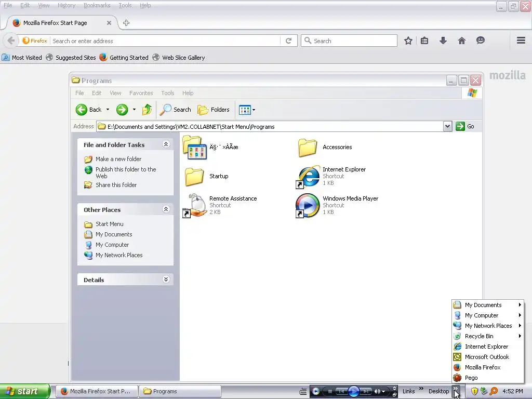The height and width of the screenshot is (399, 532).
Task: Toggle the Folders pane in Explorer
Action: tap(214, 110)
